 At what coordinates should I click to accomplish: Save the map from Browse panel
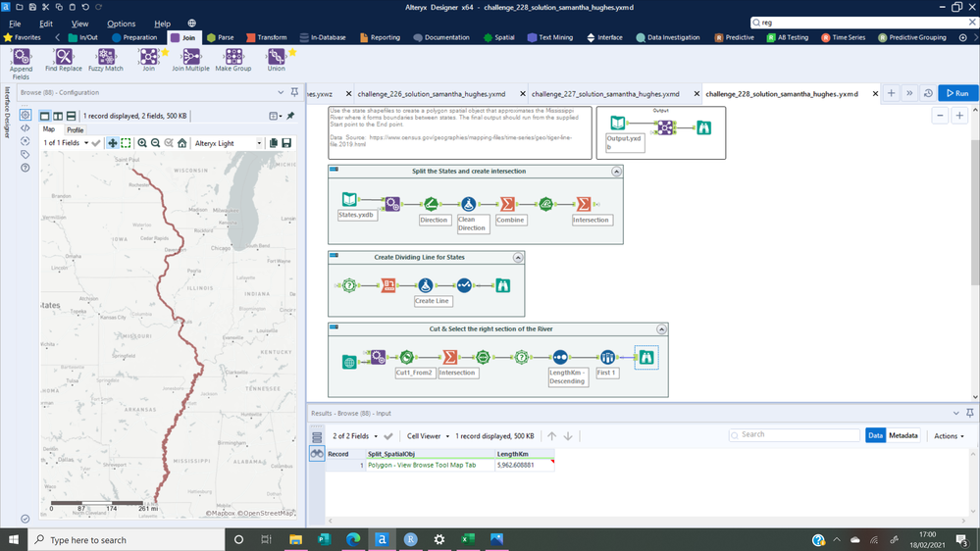coord(286,143)
